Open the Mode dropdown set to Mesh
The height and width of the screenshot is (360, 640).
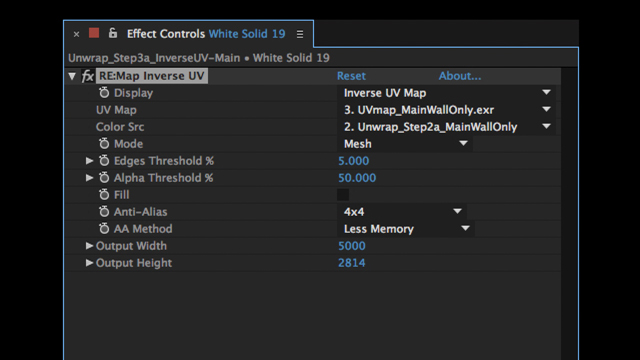coord(405,144)
